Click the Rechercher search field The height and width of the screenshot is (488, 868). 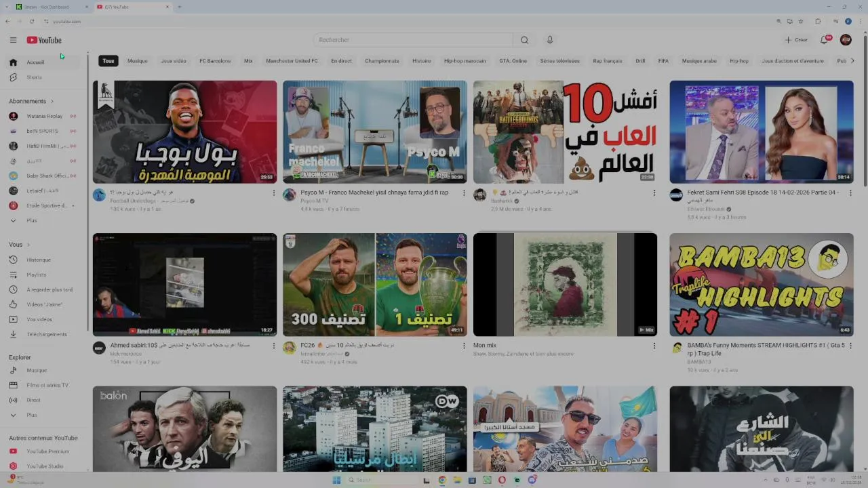(414, 40)
